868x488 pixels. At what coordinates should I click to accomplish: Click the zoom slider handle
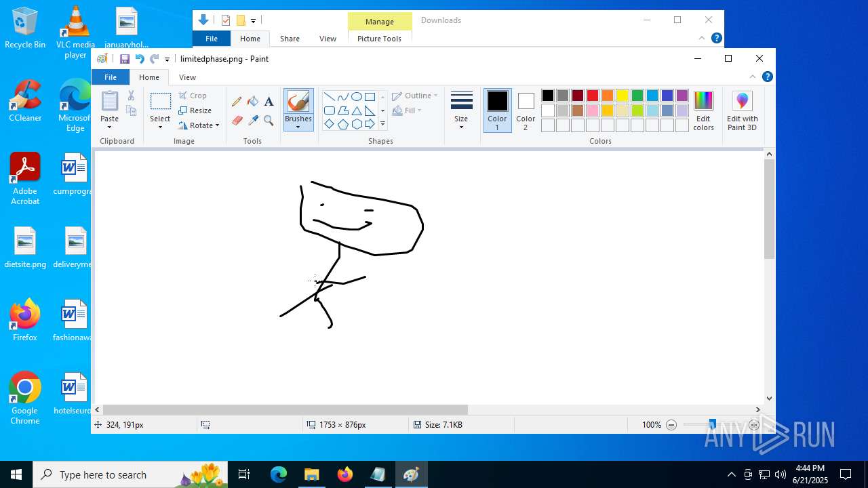click(712, 425)
